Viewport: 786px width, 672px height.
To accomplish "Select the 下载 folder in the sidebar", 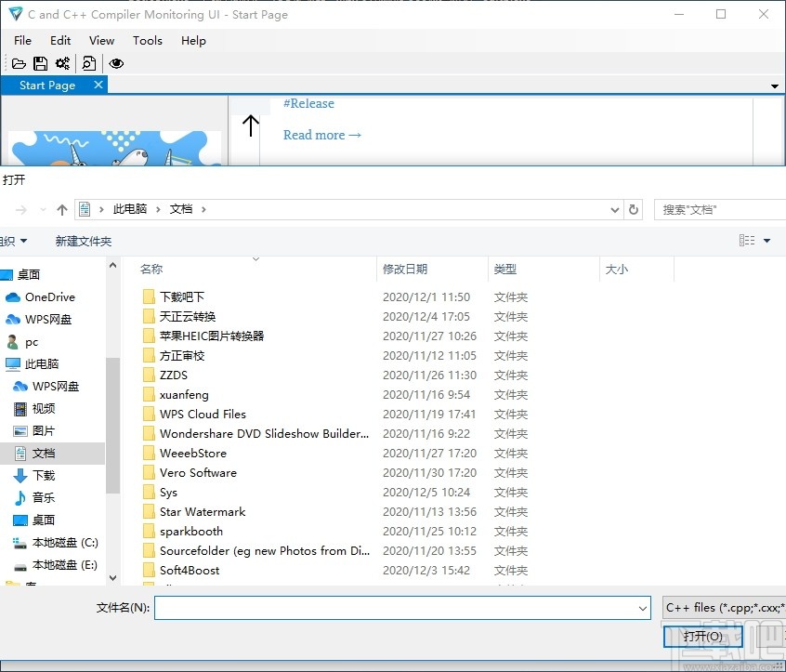I will click(x=42, y=475).
